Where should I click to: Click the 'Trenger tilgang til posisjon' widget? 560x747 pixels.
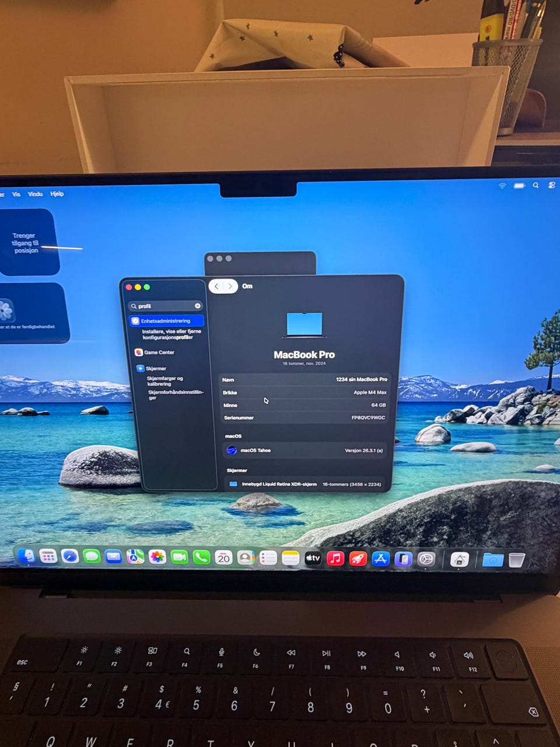28,242
